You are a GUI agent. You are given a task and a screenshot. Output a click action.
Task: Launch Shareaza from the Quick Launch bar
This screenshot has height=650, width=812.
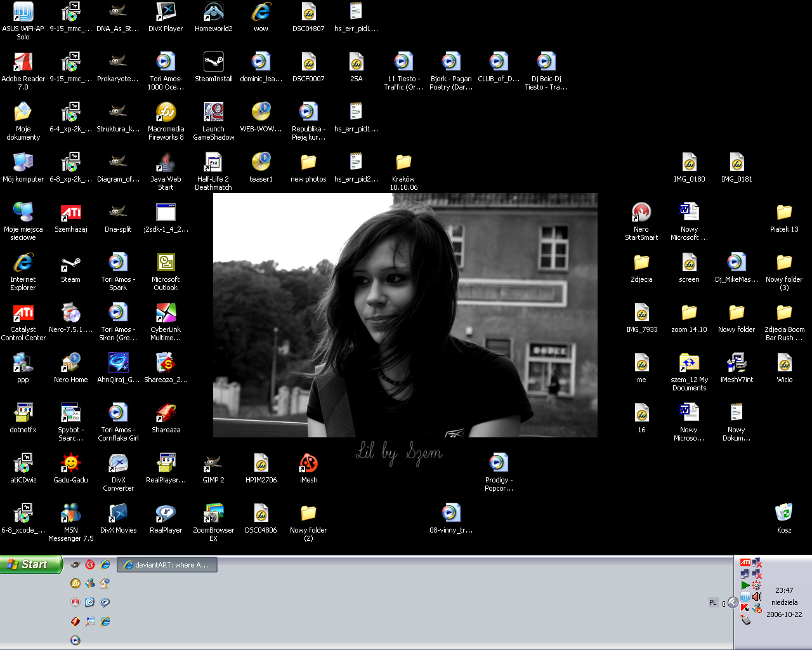coord(75,621)
